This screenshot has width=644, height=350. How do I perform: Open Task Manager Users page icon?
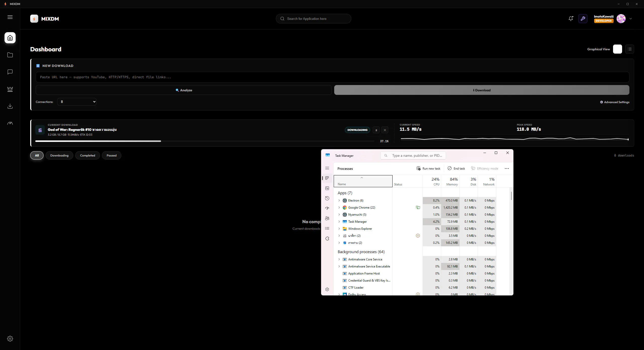pyautogui.click(x=327, y=218)
